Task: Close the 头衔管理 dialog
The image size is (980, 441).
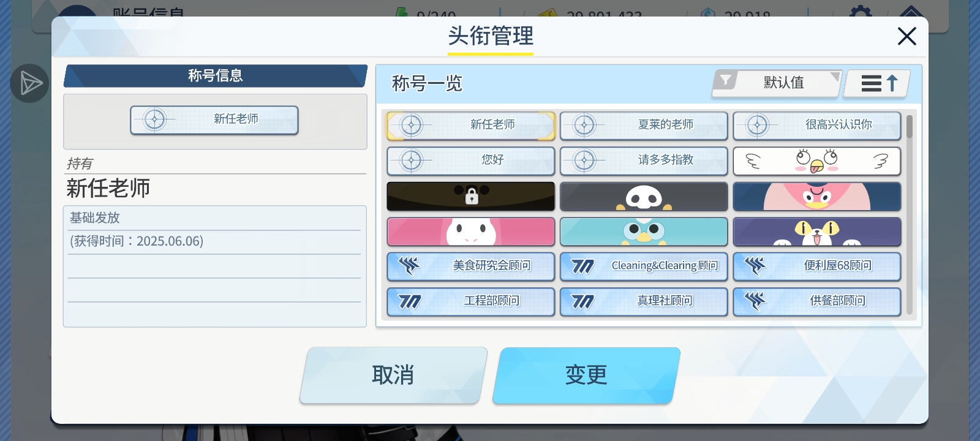Action: [x=907, y=36]
